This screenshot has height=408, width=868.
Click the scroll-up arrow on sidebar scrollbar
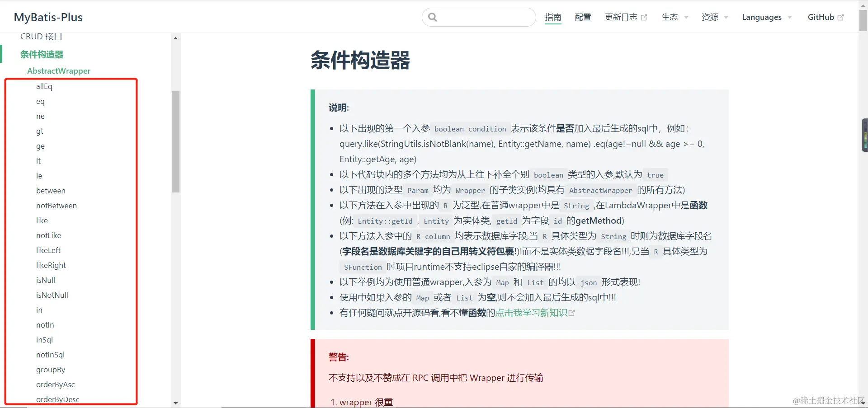(176, 38)
